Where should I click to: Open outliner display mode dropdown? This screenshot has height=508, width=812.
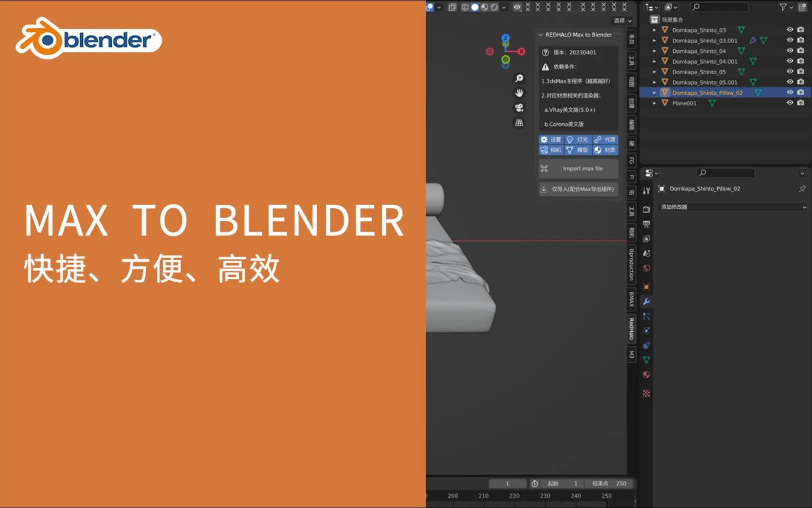tap(651, 7)
